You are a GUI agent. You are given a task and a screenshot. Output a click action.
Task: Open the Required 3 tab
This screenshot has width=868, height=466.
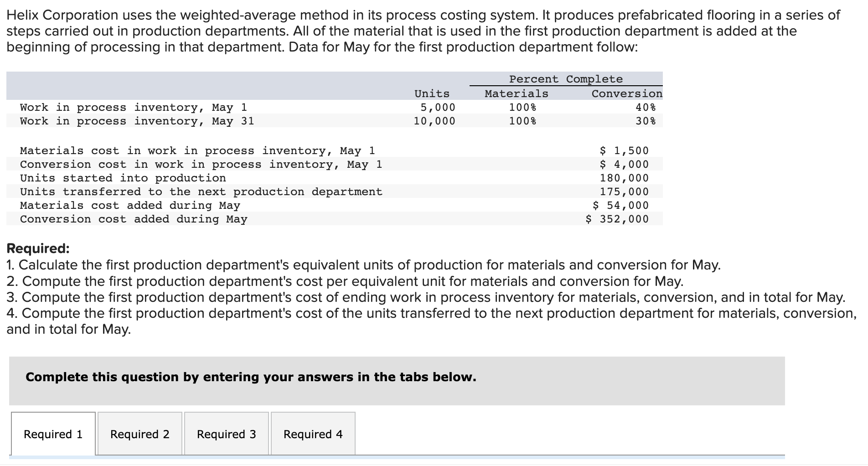click(226, 434)
